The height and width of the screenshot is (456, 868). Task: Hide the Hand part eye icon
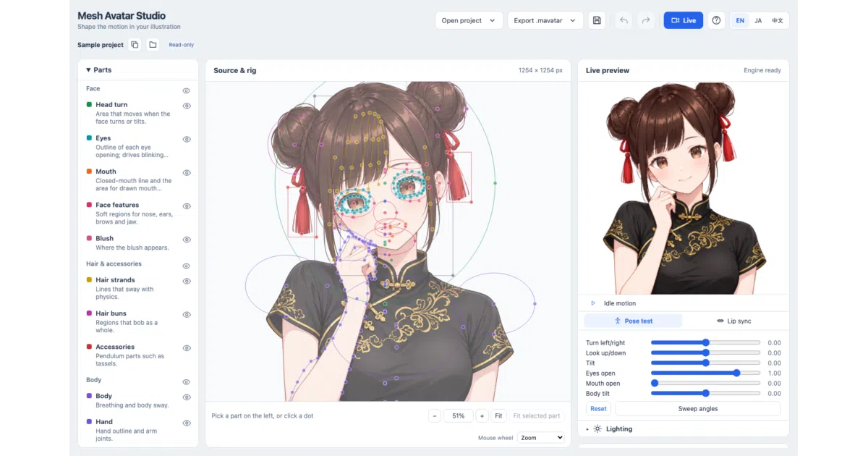186,423
